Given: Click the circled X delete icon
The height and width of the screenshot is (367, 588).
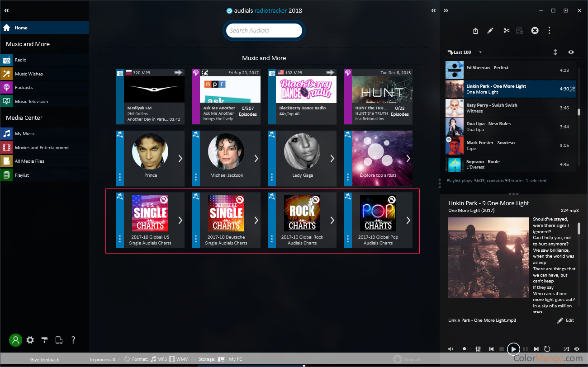Looking at the screenshot, I should [x=535, y=31].
